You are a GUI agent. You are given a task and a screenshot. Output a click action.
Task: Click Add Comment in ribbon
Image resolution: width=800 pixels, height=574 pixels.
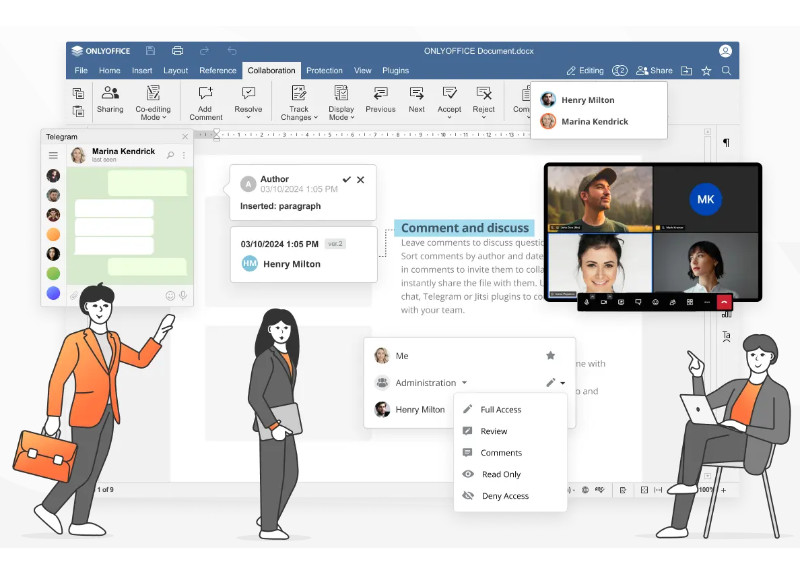click(206, 103)
